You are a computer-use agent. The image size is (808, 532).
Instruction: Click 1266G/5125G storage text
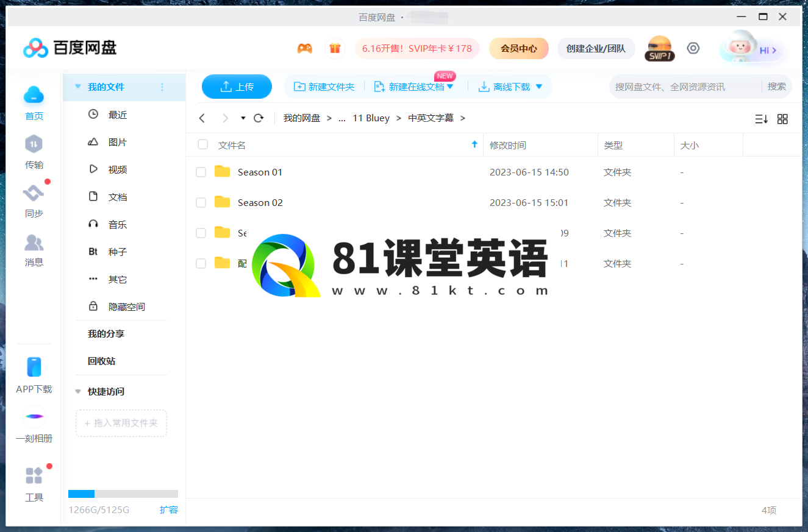coord(99,509)
